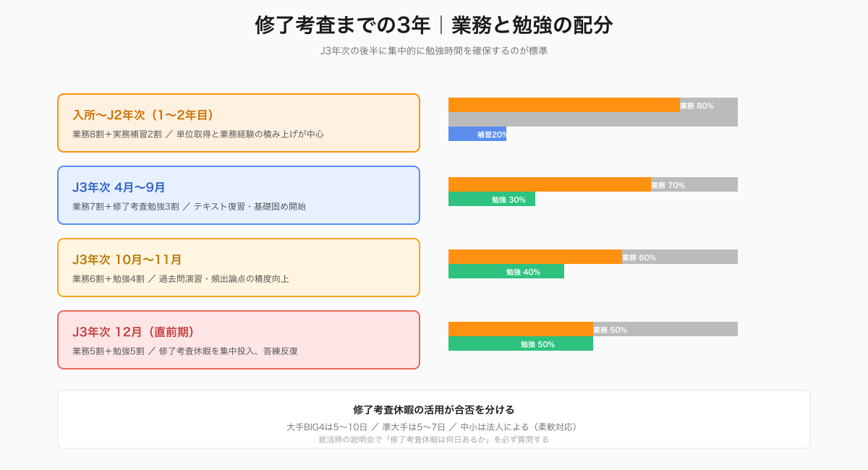
Task: Click the orange bar labeled 業務 80%
Action: [564, 105]
